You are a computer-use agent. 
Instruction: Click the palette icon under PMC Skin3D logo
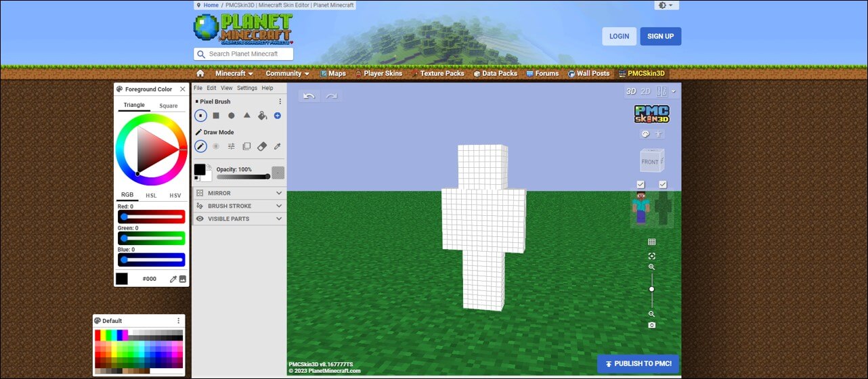click(645, 134)
